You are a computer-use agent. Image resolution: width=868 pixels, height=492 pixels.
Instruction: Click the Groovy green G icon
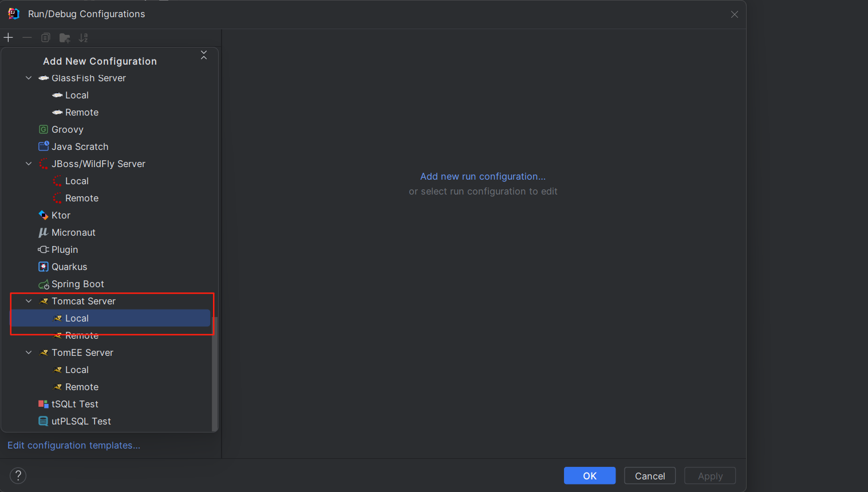coord(44,129)
